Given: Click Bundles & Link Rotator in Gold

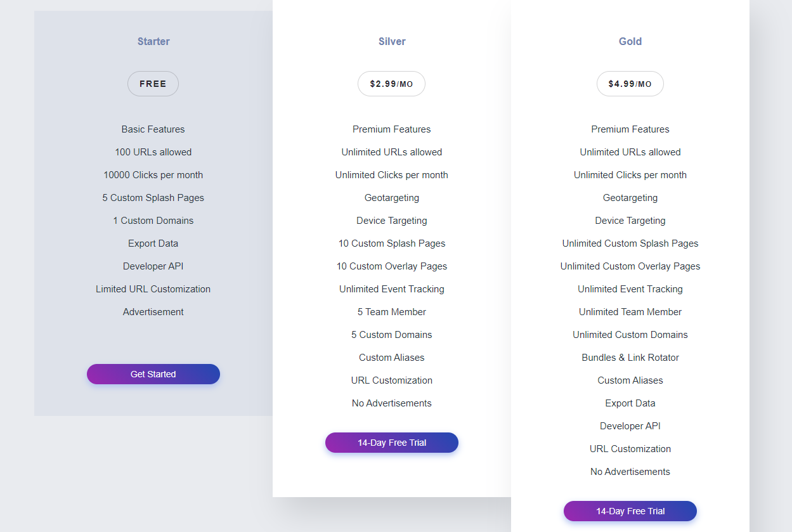Looking at the screenshot, I should (630, 357).
